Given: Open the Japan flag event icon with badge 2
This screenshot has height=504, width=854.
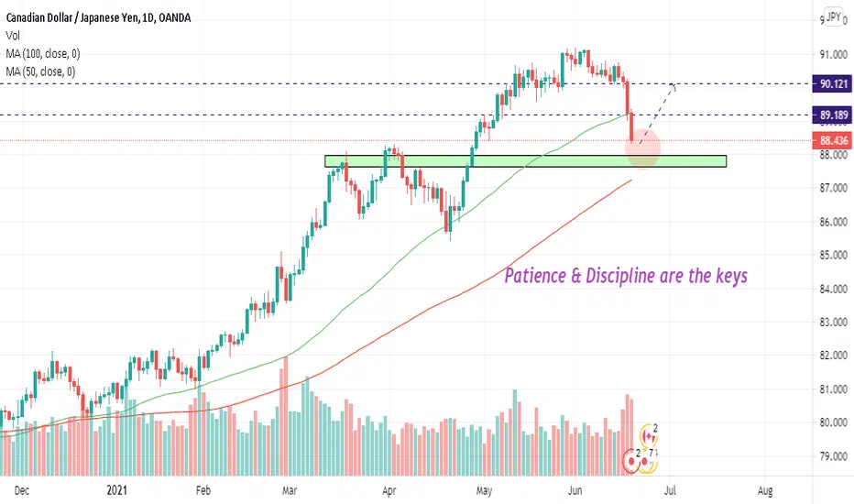Looking at the screenshot, I should click(x=631, y=461).
